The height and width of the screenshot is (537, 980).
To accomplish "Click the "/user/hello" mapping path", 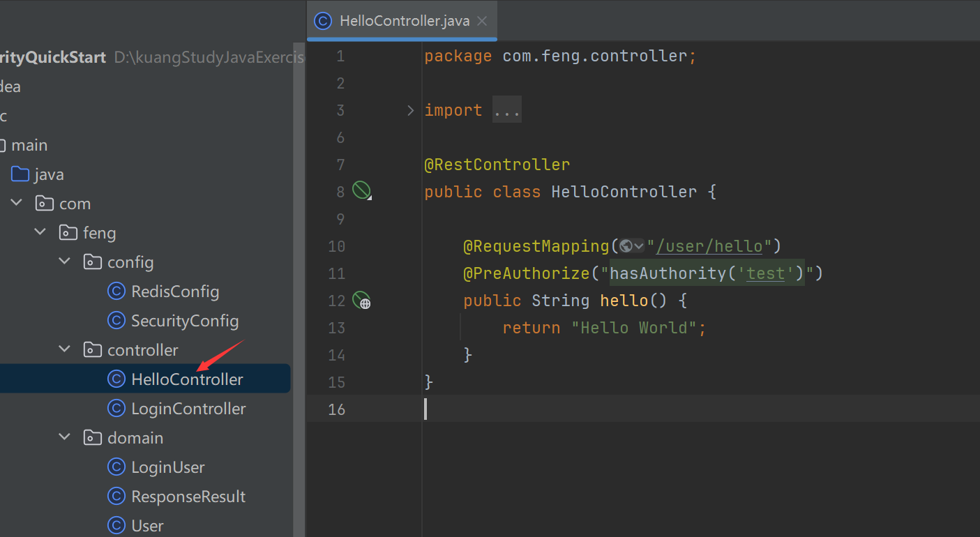I will point(710,246).
